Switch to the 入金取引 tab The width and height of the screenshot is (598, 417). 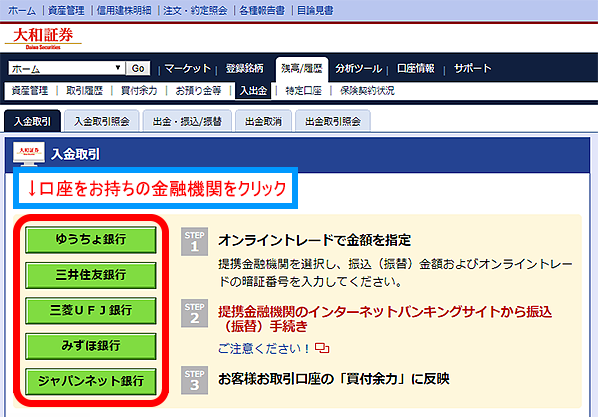32,121
